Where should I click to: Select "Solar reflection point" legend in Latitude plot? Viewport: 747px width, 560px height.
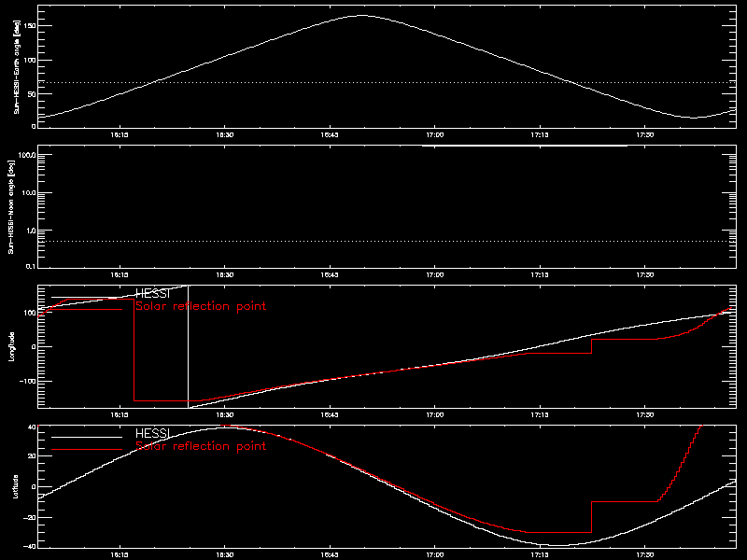pyautogui.click(x=201, y=446)
